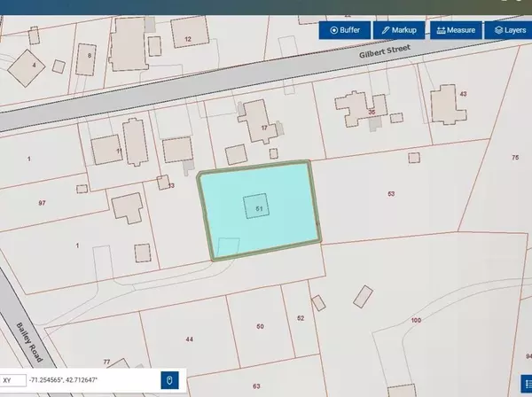The width and height of the screenshot is (532, 397).
Task: Select parcel 44 on the map
Action: [x=189, y=339]
